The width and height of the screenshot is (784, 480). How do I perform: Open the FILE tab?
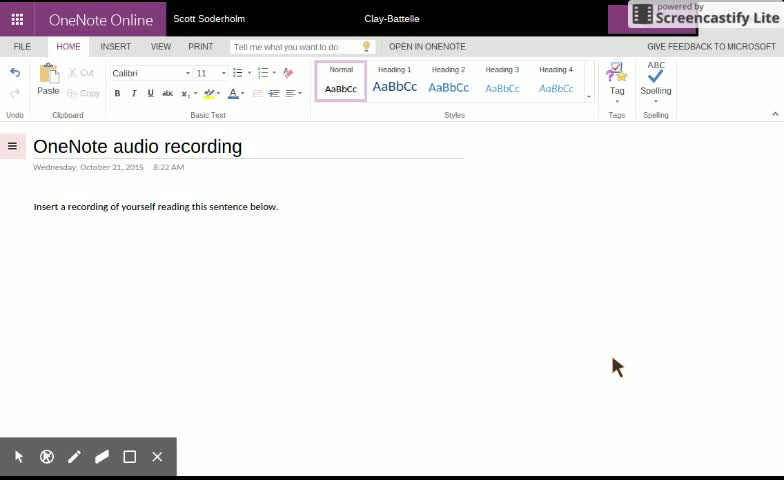pos(22,46)
